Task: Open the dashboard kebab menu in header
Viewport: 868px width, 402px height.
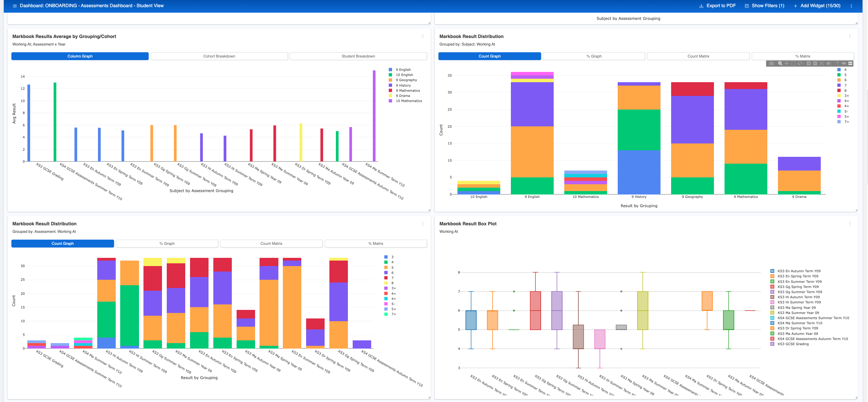Action: point(851,6)
